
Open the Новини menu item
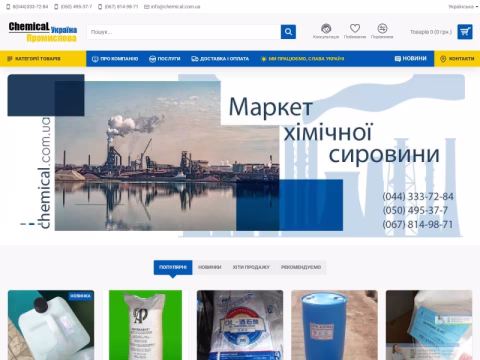click(411, 59)
